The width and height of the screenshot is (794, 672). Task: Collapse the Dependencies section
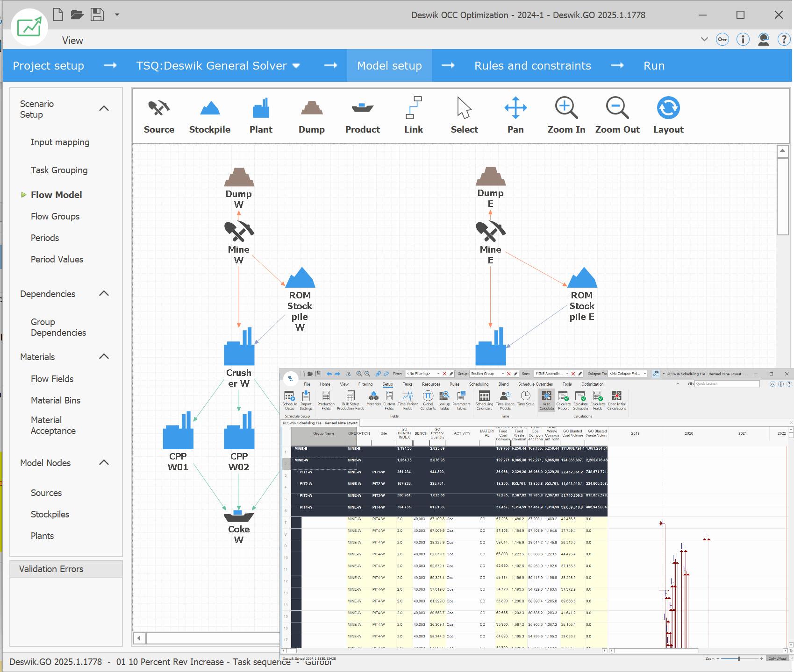(104, 293)
